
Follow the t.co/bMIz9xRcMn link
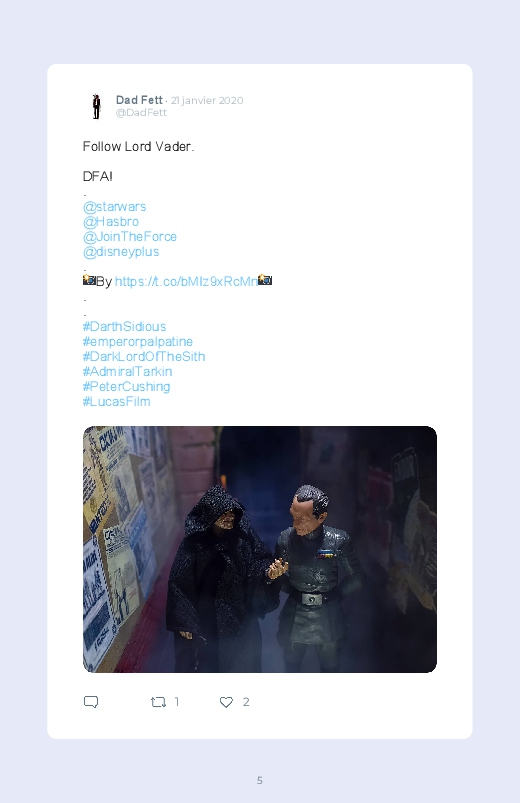click(186, 281)
